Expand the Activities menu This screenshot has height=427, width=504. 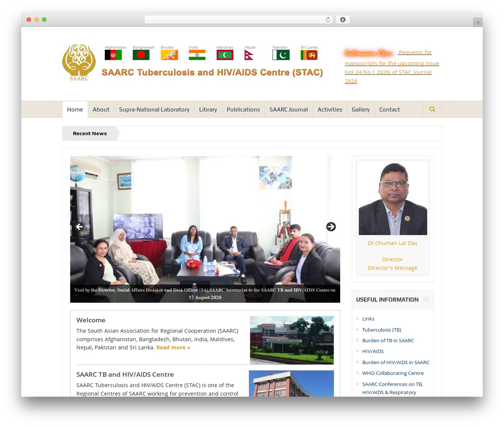pyautogui.click(x=330, y=110)
